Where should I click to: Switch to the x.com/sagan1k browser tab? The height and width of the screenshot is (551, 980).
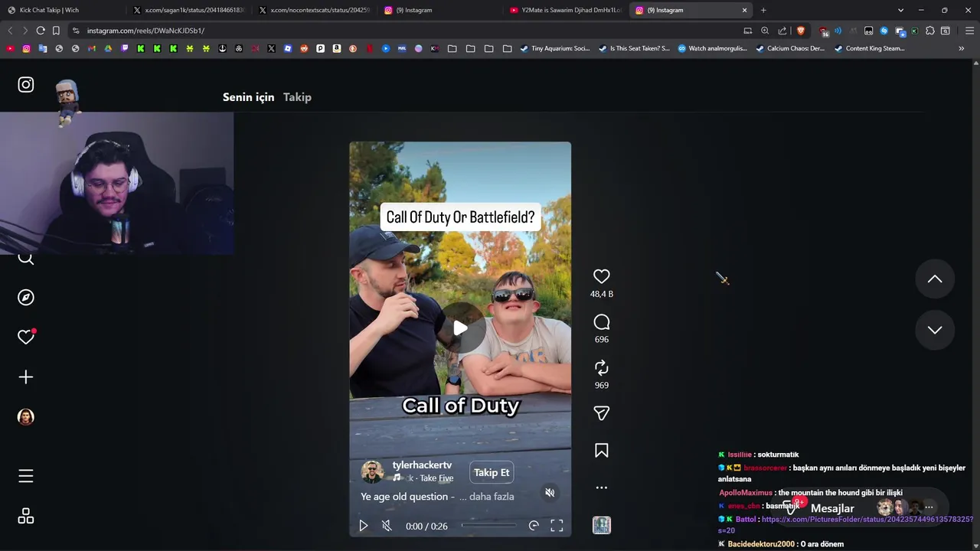pos(188,10)
